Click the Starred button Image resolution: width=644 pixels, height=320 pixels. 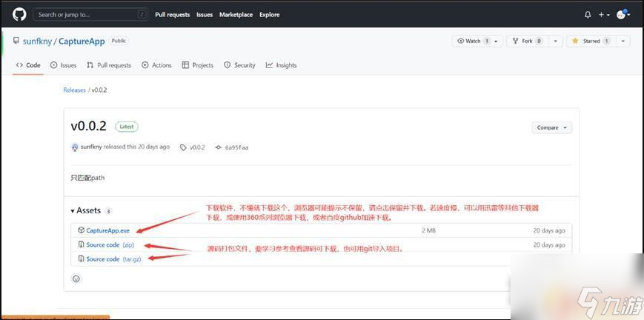click(x=591, y=41)
